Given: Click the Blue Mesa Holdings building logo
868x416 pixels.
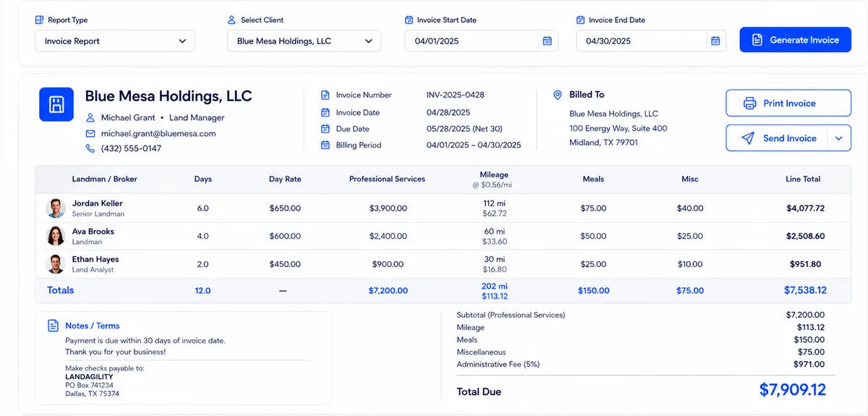Looking at the screenshot, I should 56,104.
